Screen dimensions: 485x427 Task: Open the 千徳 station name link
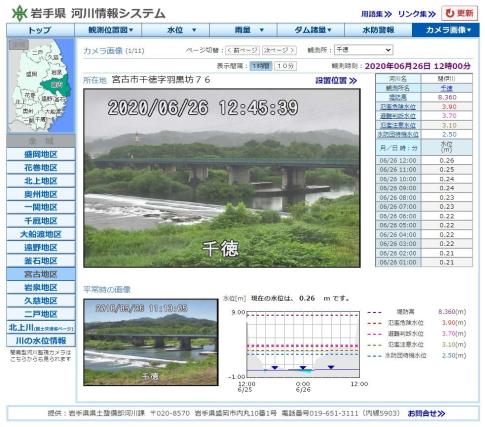click(x=446, y=88)
